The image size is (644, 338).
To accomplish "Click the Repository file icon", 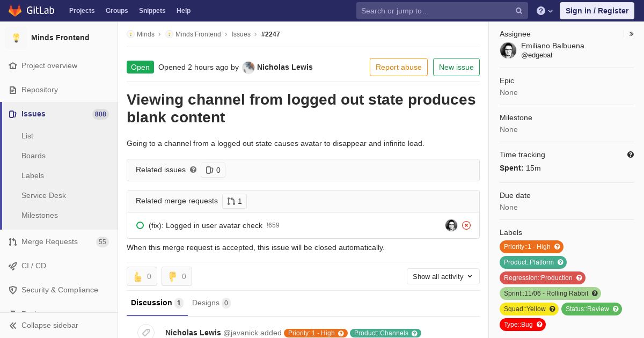I will click(13, 90).
